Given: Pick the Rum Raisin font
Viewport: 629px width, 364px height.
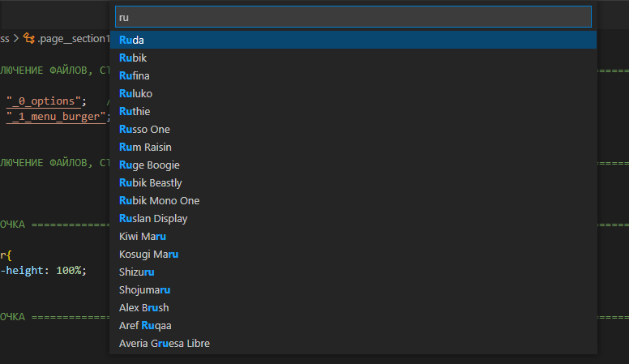Looking at the screenshot, I should [x=353, y=148].
